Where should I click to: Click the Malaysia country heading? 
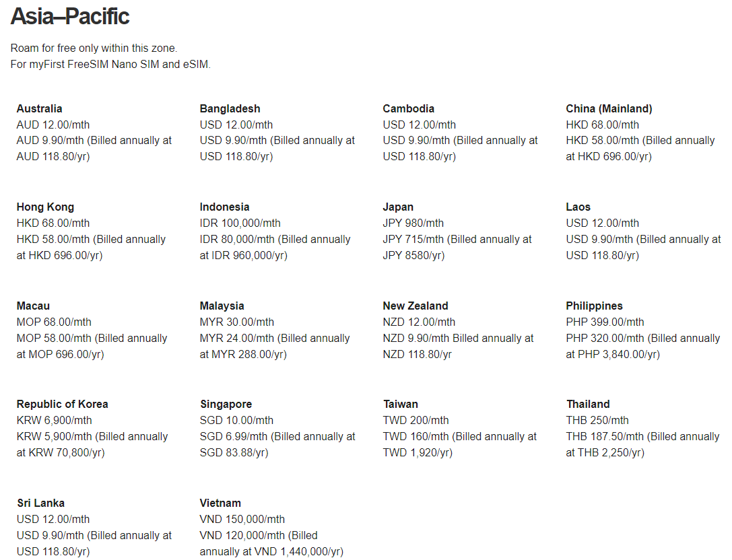click(222, 306)
